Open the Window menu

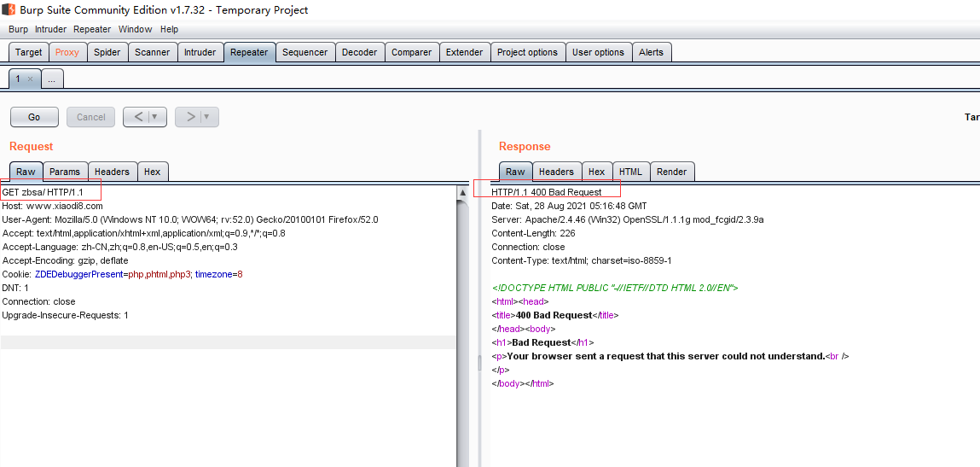[135, 29]
